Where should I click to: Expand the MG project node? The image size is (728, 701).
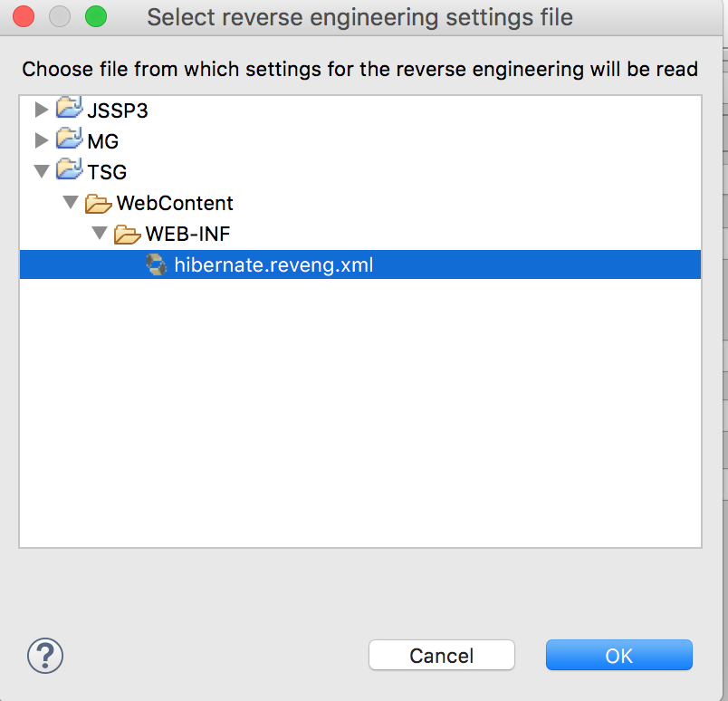click(x=42, y=140)
